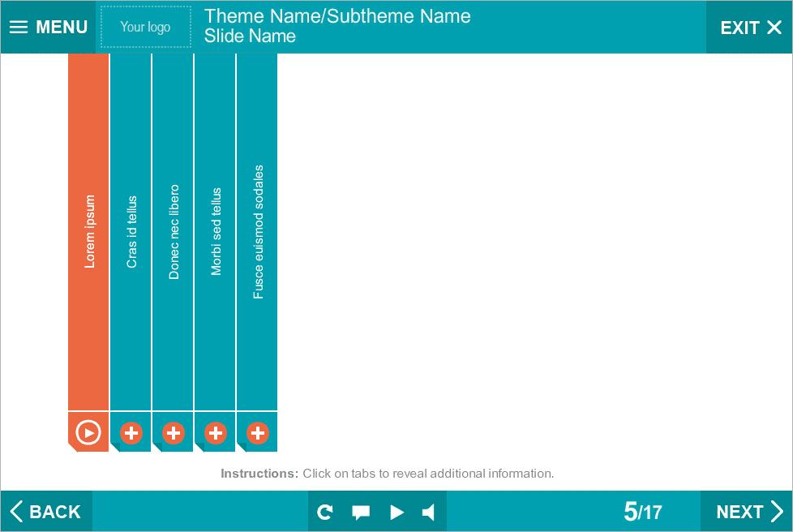Viewport: 793px width, 532px height.
Task: Mute audio with the speaker icon
Action: [x=429, y=512]
